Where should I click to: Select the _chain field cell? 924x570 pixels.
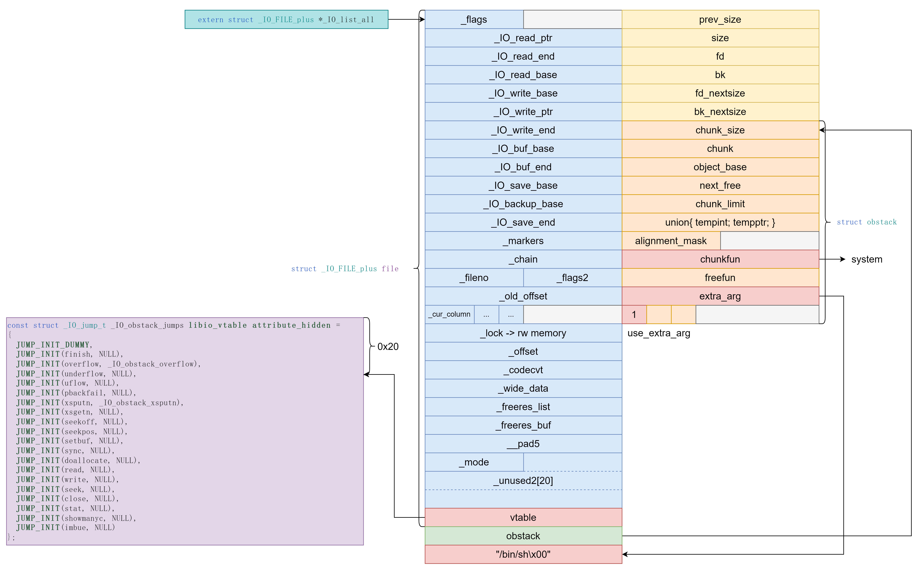(523, 259)
